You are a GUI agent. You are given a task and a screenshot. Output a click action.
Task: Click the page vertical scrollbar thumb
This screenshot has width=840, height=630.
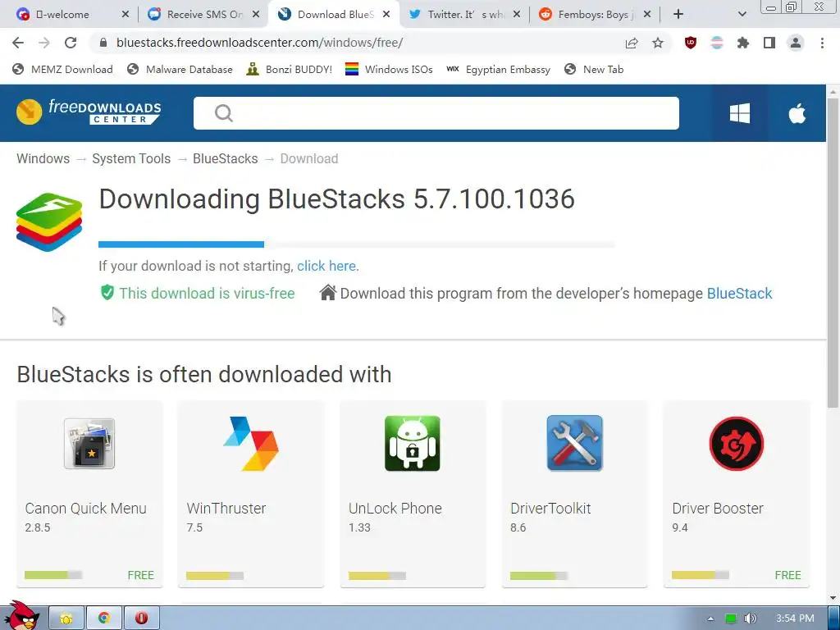[x=833, y=252]
